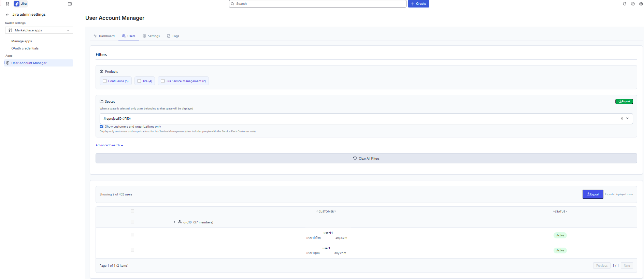Open the notifications bell icon
The height and width of the screenshot is (279, 644).
(x=625, y=4)
